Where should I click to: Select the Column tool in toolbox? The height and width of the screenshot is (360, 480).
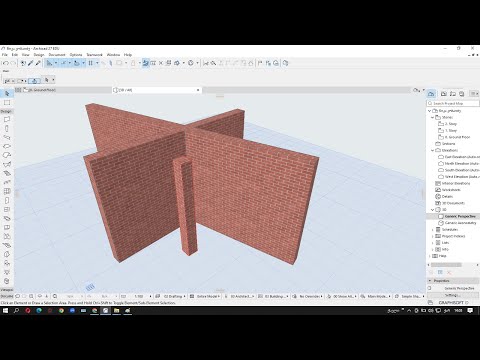coord(7,129)
